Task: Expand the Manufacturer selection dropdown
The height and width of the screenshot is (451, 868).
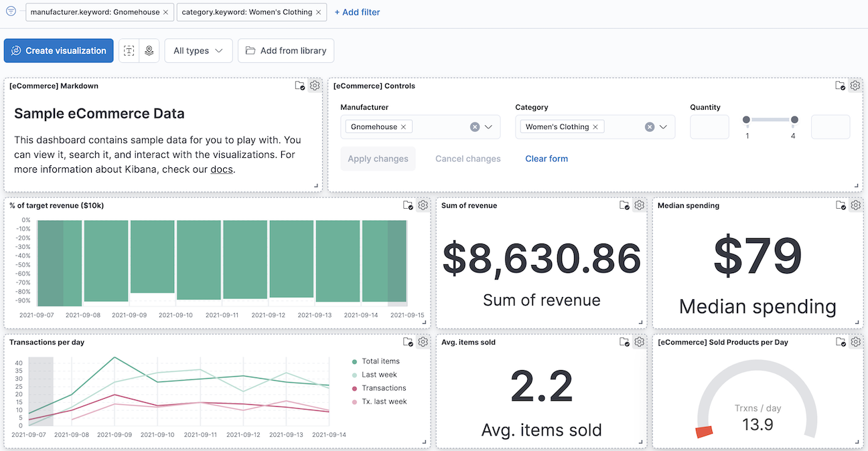Action: 490,126
